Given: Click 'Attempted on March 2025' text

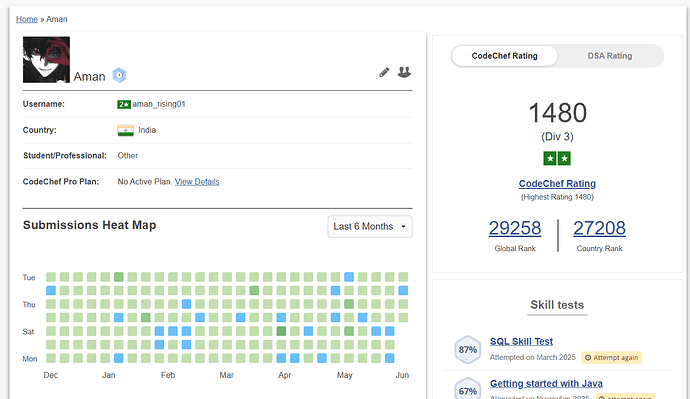Looking at the screenshot, I should (532, 357).
